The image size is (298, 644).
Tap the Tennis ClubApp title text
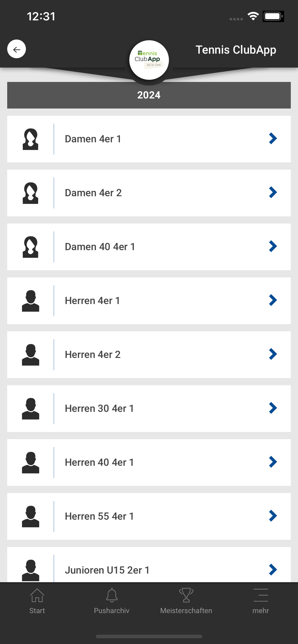tap(236, 50)
